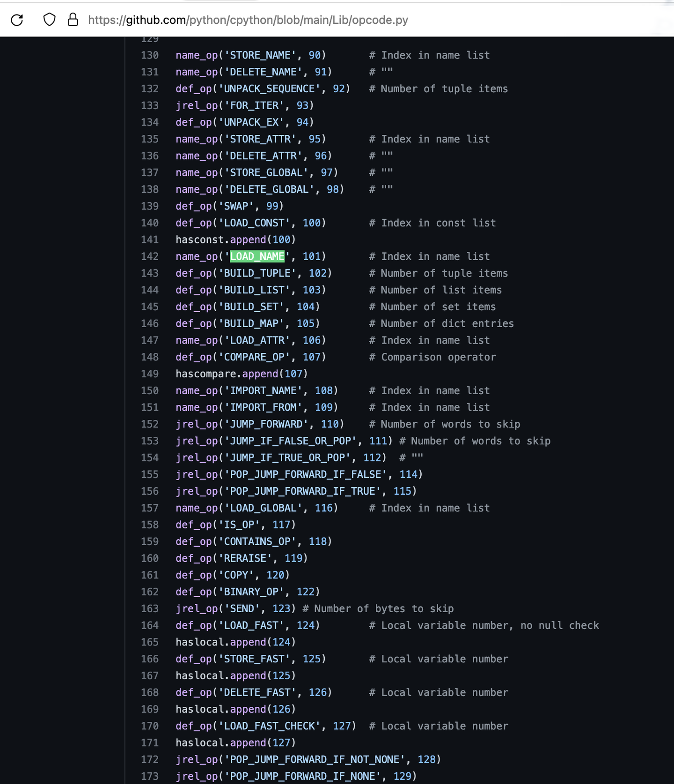Click line number 153
This screenshot has height=784, width=674.
(x=150, y=441)
